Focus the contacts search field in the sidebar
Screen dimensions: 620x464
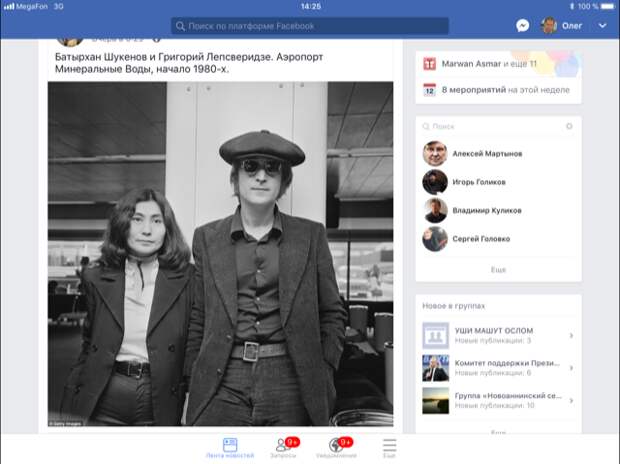coord(493,126)
